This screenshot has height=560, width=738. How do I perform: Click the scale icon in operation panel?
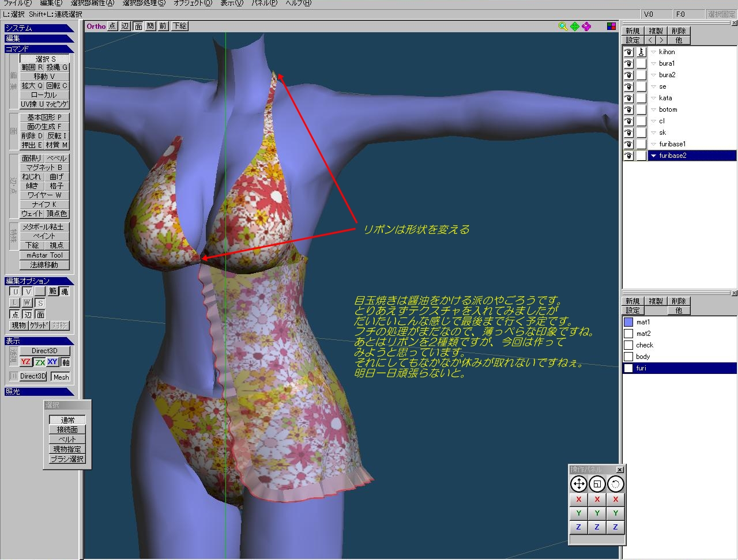tap(597, 485)
